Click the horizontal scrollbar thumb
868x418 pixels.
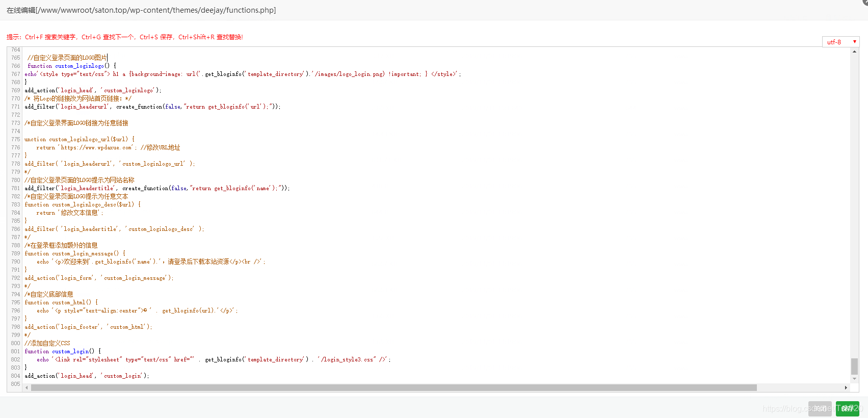tap(394, 388)
